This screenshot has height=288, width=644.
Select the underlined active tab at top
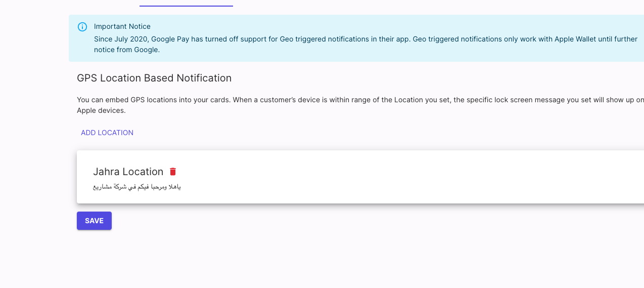[x=186, y=4]
